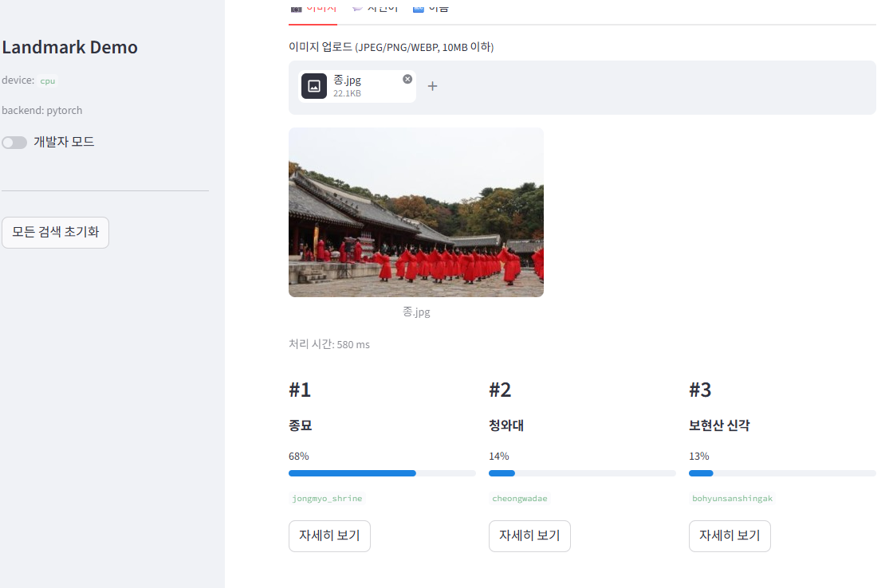Image resolution: width=893 pixels, height=588 pixels.
Task: Click the cheongwadae code label
Action: [519, 499]
